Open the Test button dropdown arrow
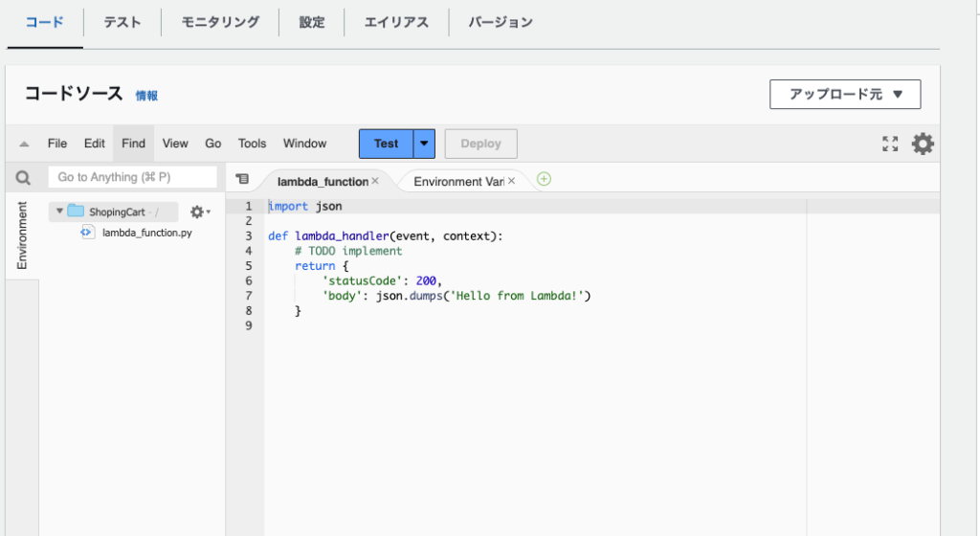The width and height of the screenshot is (980, 536). pyautogui.click(x=424, y=144)
